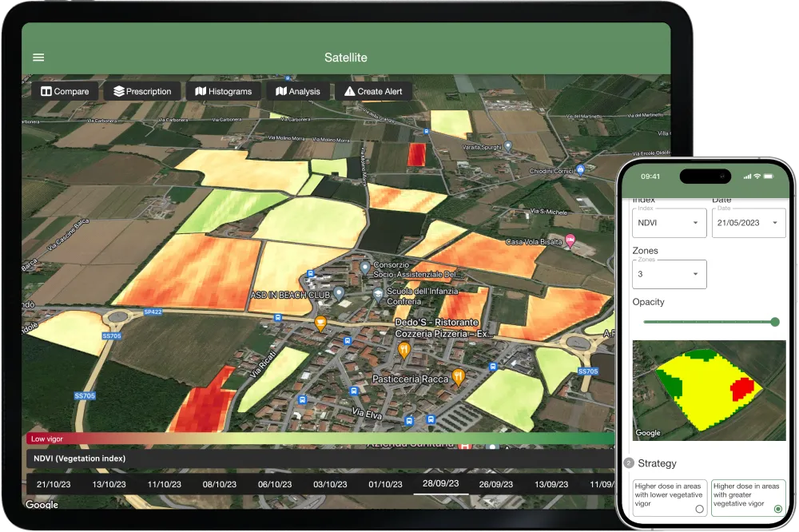
Task: Open the Compare view
Action: (x=65, y=91)
